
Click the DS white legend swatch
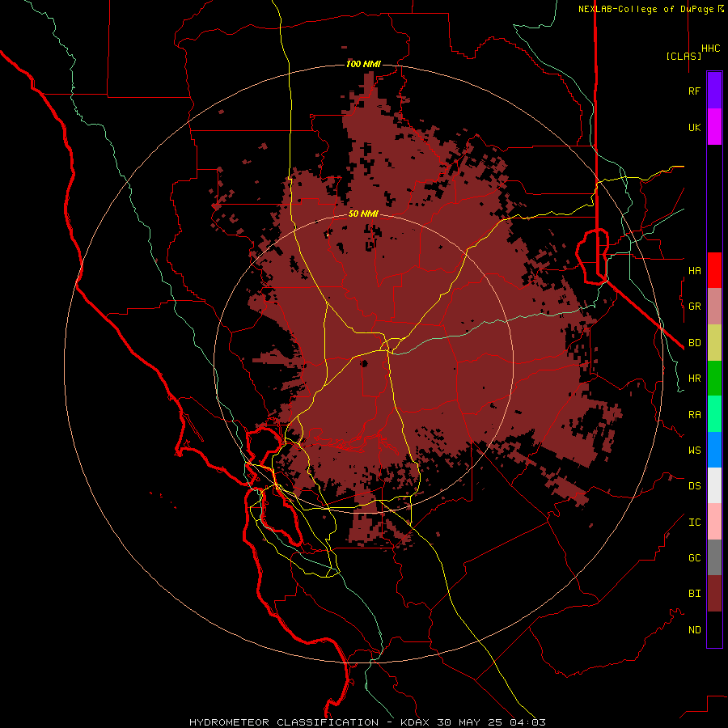click(714, 485)
